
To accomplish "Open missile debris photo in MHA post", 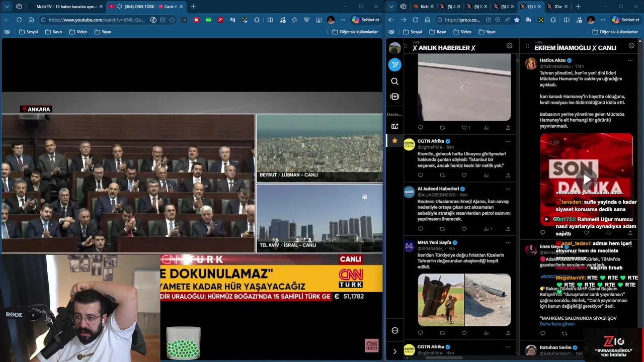I will click(x=441, y=300).
